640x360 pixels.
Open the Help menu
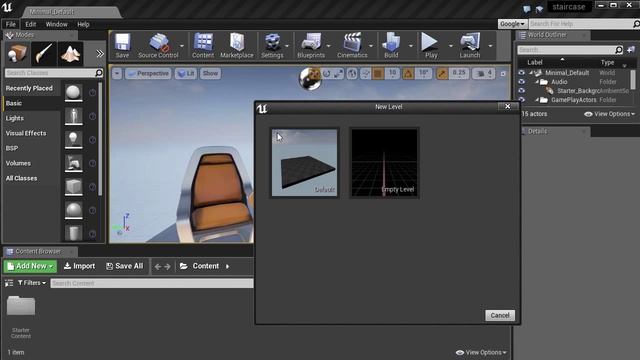point(83,24)
